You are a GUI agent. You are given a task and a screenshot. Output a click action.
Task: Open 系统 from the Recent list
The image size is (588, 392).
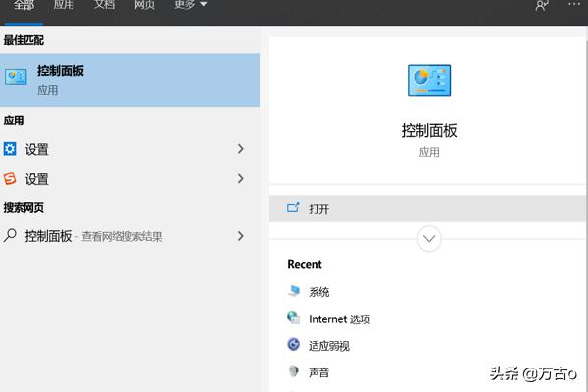coord(318,292)
